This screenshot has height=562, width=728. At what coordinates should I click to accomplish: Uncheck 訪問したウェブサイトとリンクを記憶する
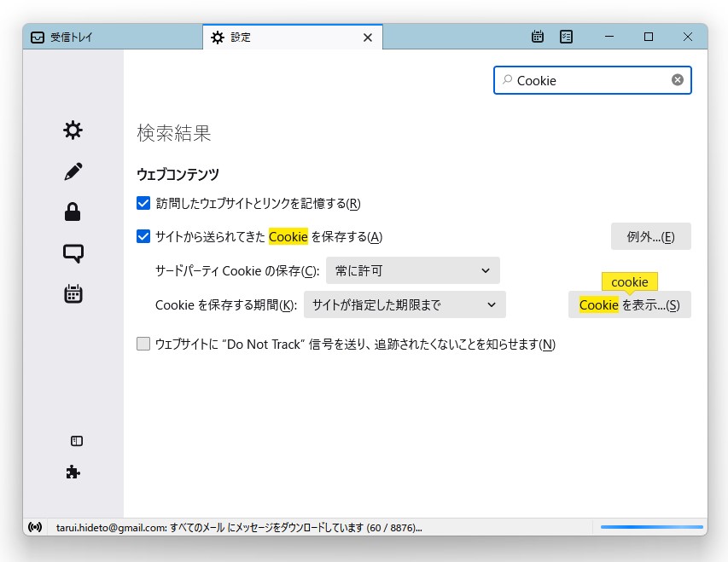143,204
